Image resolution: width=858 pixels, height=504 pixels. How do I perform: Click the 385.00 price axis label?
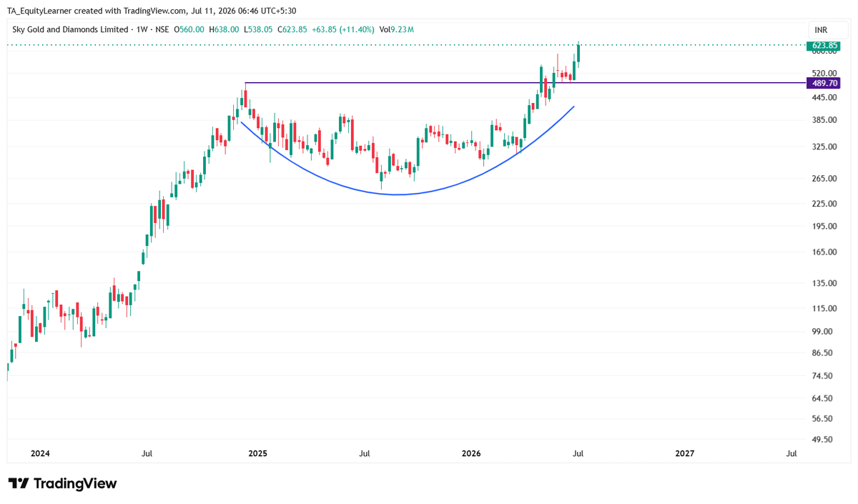824,119
